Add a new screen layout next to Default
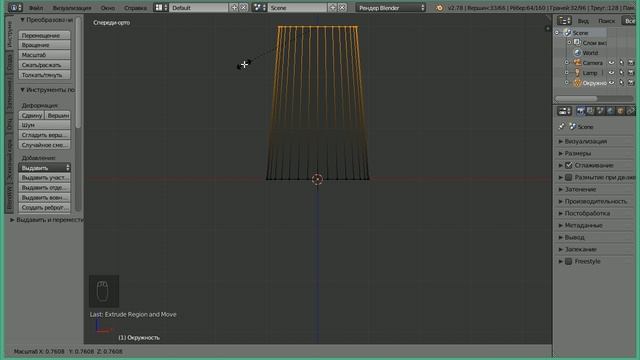640x360 pixels. pos(234,7)
